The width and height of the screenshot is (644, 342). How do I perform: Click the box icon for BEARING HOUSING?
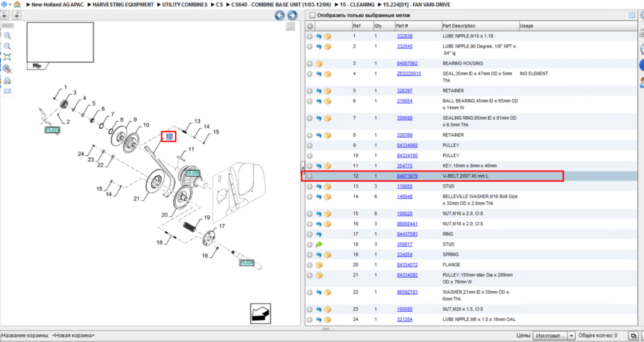click(x=319, y=64)
